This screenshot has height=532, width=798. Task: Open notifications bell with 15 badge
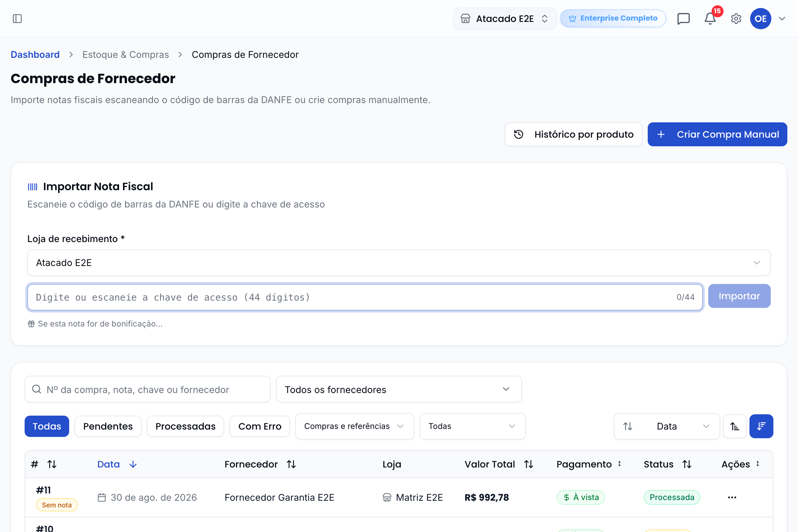[710, 18]
